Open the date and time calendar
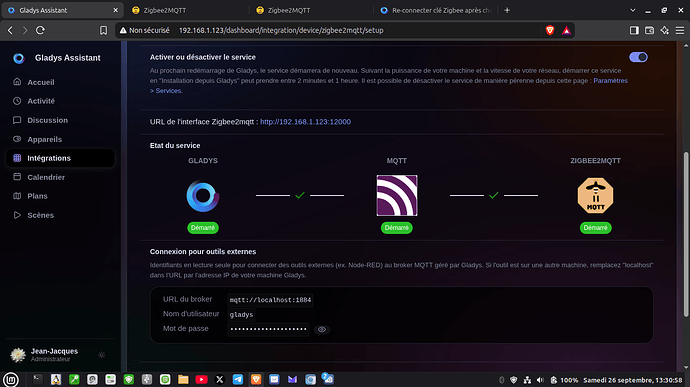This screenshot has width=690, height=387. [x=633, y=380]
